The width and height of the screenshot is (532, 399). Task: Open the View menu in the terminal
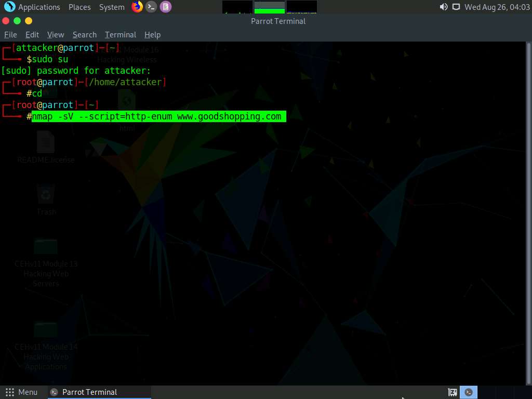pyautogui.click(x=56, y=35)
